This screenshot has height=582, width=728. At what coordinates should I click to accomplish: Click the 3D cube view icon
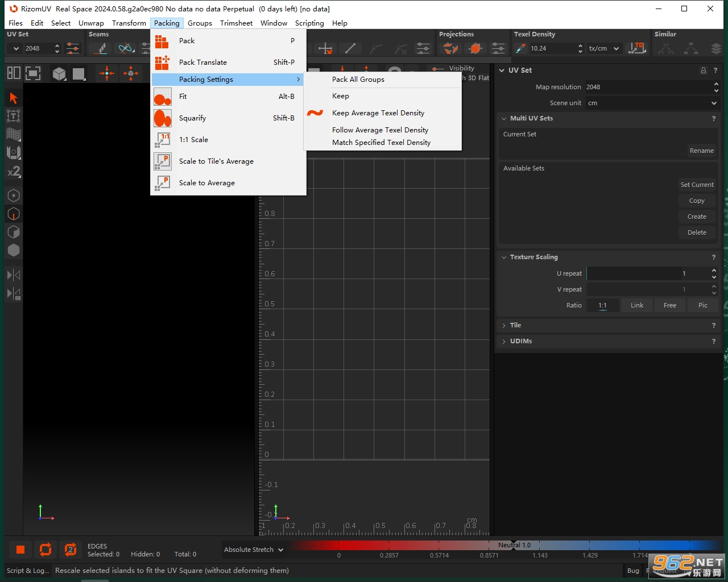59,74
